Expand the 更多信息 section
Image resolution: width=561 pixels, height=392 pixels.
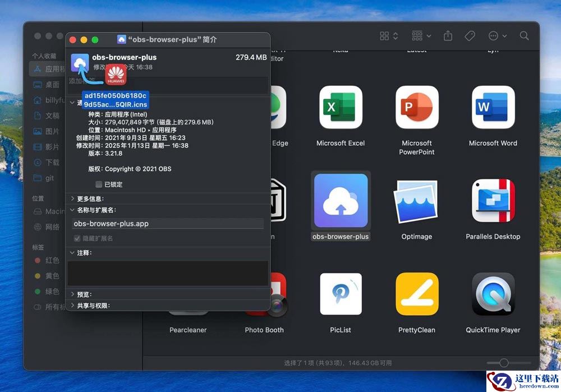pyautogui.click(x=72, y=199)
